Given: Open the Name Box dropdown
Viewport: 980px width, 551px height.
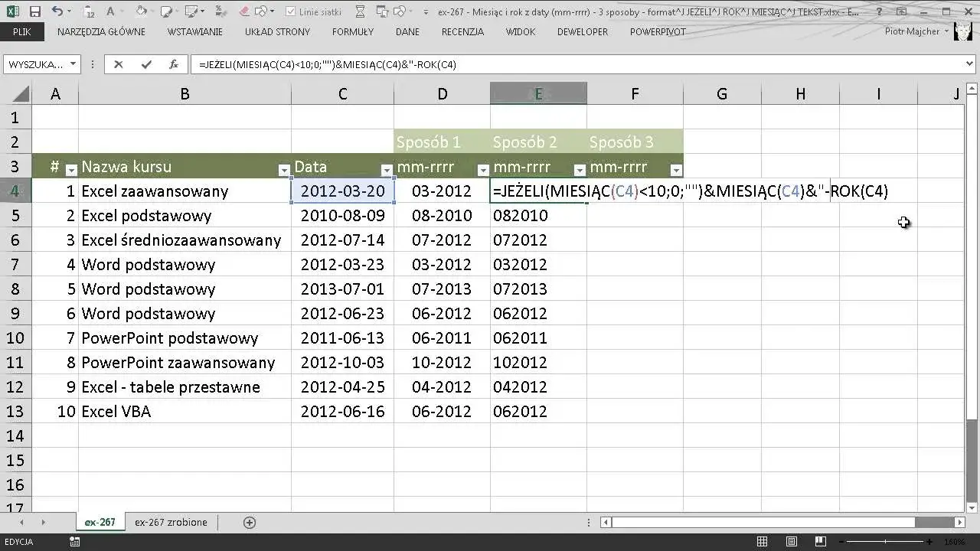Looking at the screenshot, I should (73, 65).
